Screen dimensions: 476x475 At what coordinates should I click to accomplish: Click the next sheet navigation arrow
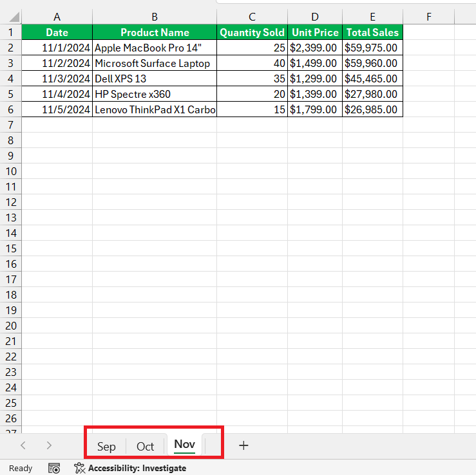click(x=49, y=445)
